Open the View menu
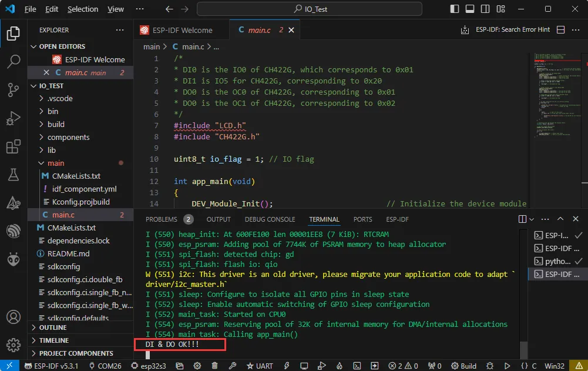Screen dimensions: 588x371 click(116, 9)
